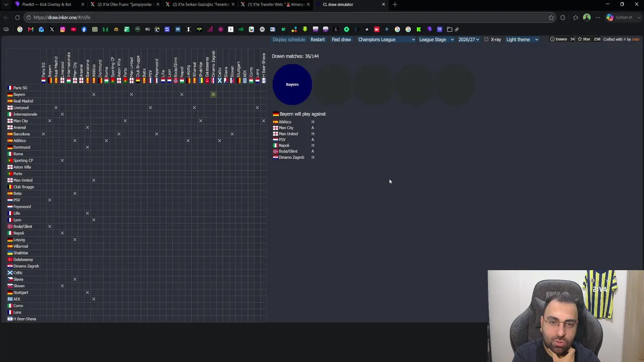Select the Dortmund row label
Screen dimensions: 644x362
pyautogui.click(x=19, y=147)
